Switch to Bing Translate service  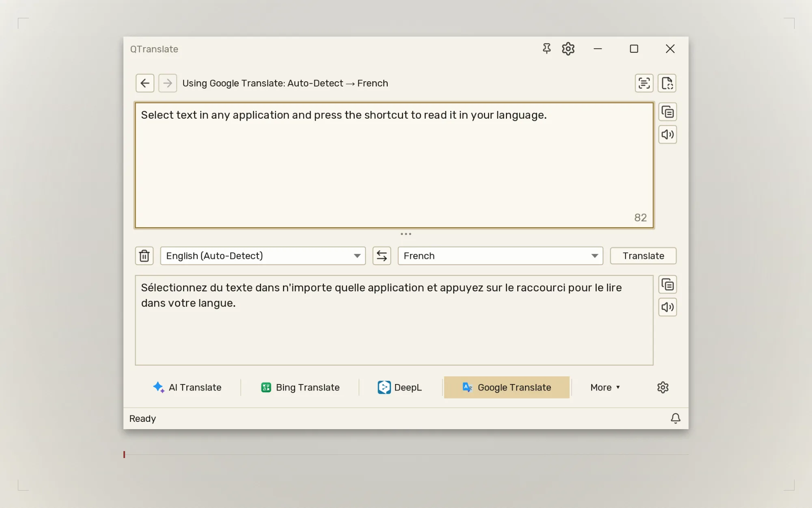pyautogui.click(x=300, y=387)
